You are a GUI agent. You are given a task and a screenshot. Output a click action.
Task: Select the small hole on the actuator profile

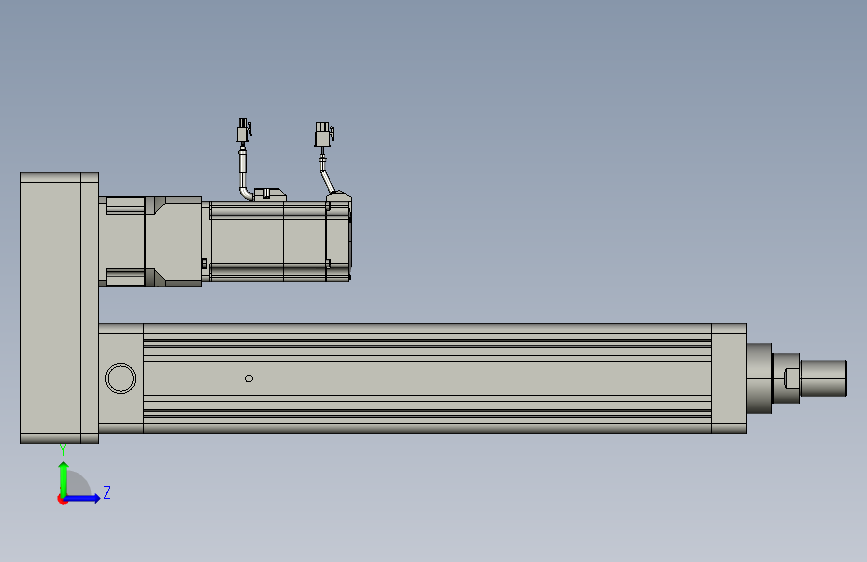249,378
